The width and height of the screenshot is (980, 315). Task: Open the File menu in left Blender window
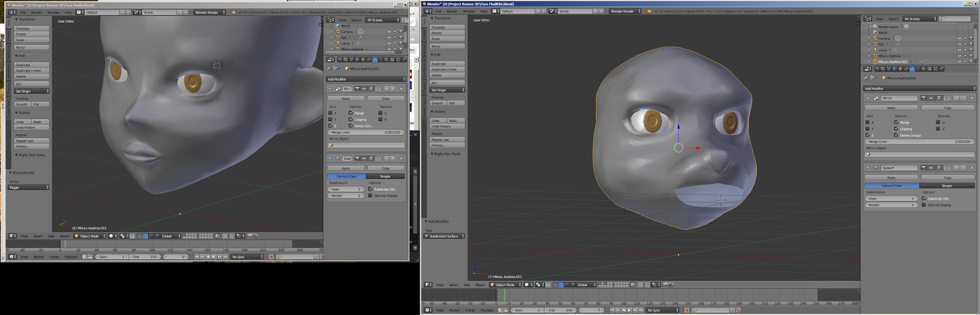point(23,12)
